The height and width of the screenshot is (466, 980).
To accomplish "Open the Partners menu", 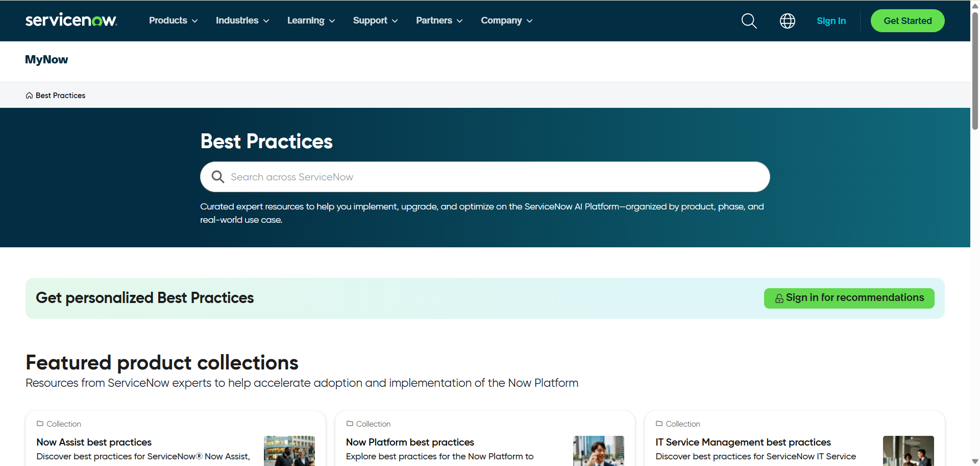I will pyautogui.click(x=438, y=20).
